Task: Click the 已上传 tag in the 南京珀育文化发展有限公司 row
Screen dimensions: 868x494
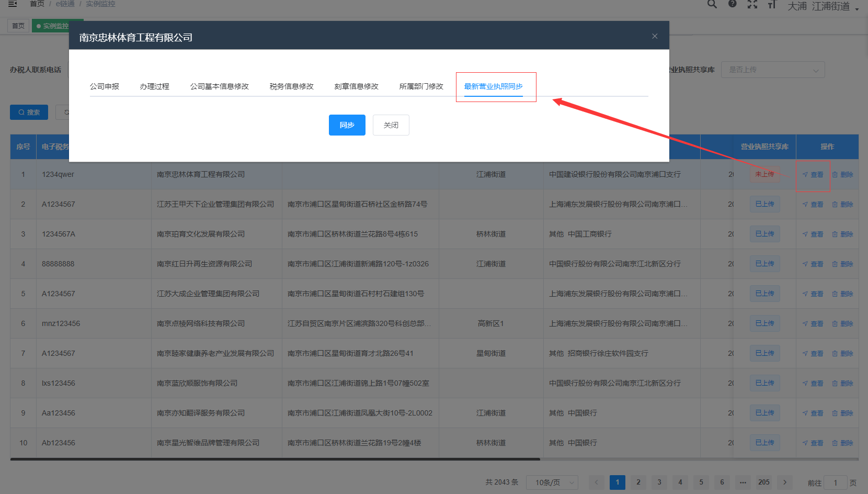Action: click(x=764, y=234)
